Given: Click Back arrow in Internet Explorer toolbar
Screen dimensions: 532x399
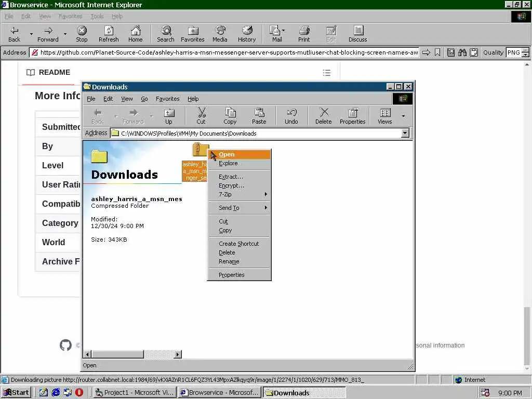Looking at the screenshot, I should [x=14, y=34].
